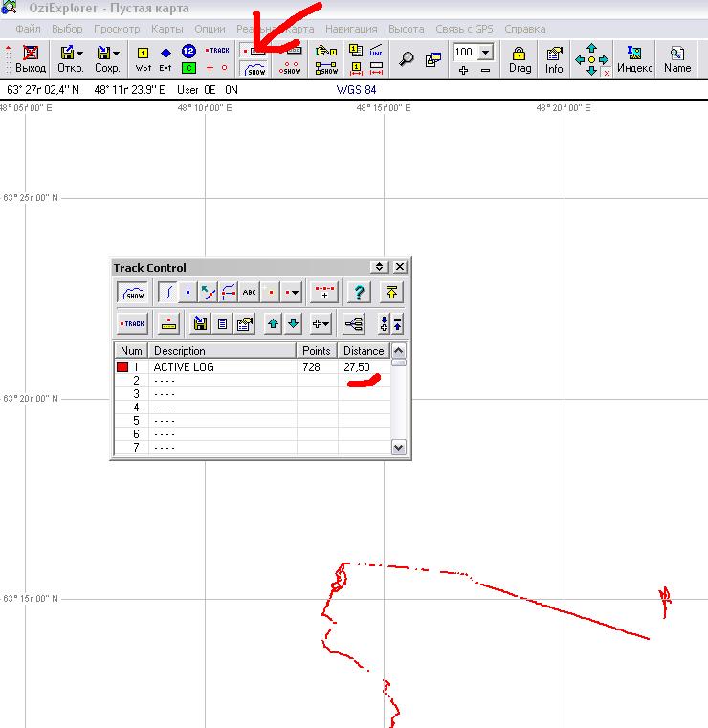Click the help question mark in Track Control
The width and height of the screenshot is (708, 728).
click(360, 293)
